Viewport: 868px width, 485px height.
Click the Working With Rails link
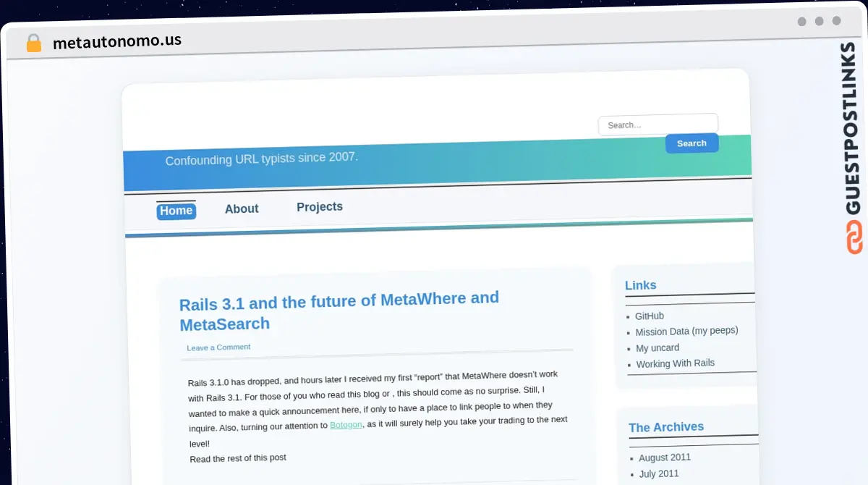pyautogui.click(x=674, y=363)
